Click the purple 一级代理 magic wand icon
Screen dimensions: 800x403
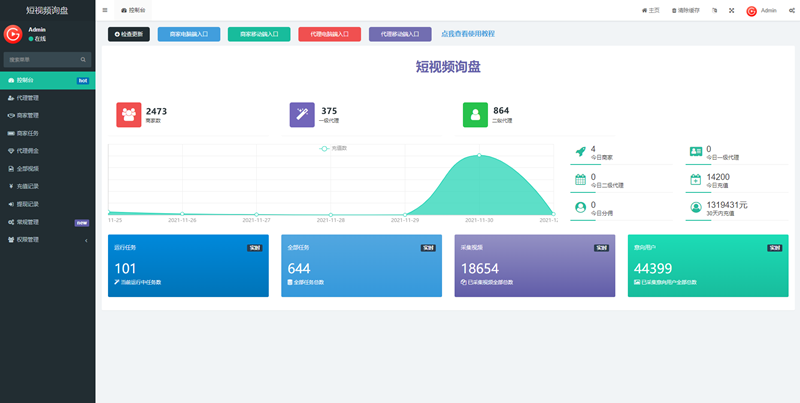tap(302, 115)
